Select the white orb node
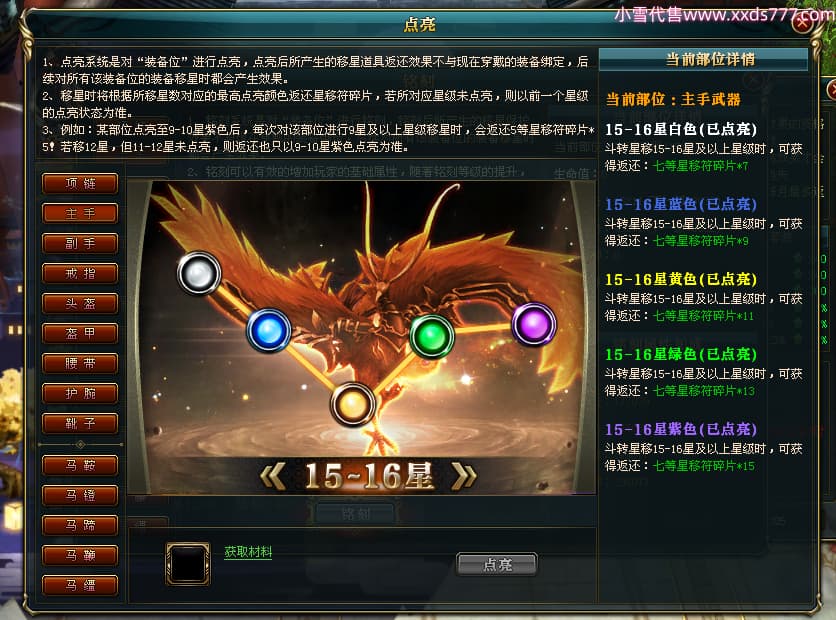836x620 pixels. (199, 273)
